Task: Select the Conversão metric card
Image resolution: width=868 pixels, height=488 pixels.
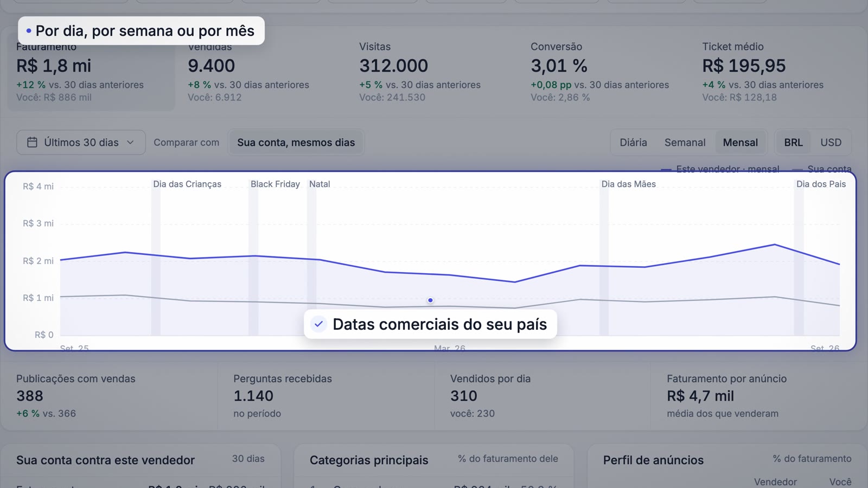Action: coord(605,72)
